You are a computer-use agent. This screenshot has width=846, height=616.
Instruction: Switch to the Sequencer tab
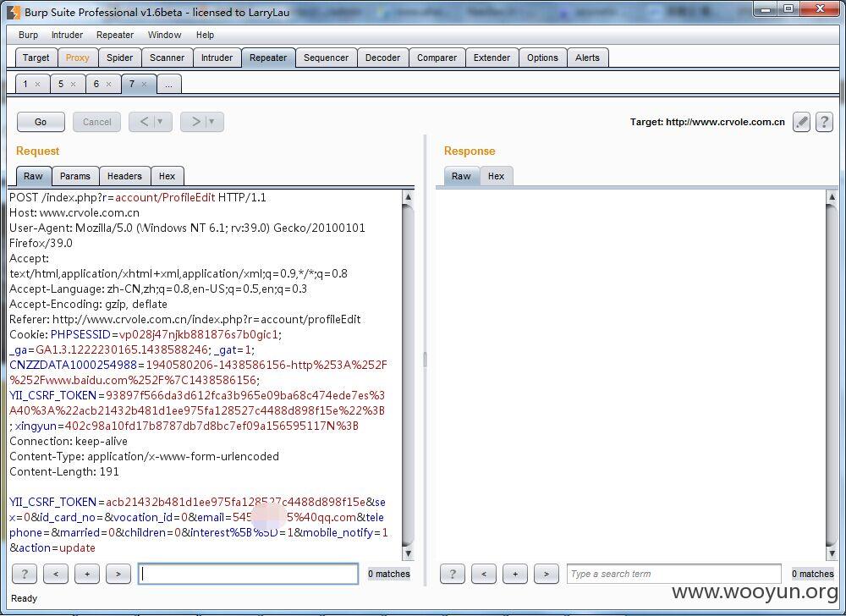[x=326, y=58]
